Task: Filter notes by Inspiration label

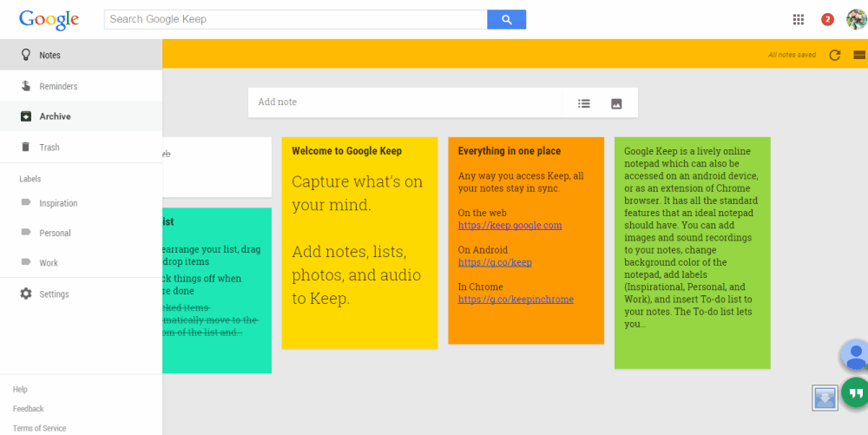Action: pyautogui.click(x=81, y=203)
